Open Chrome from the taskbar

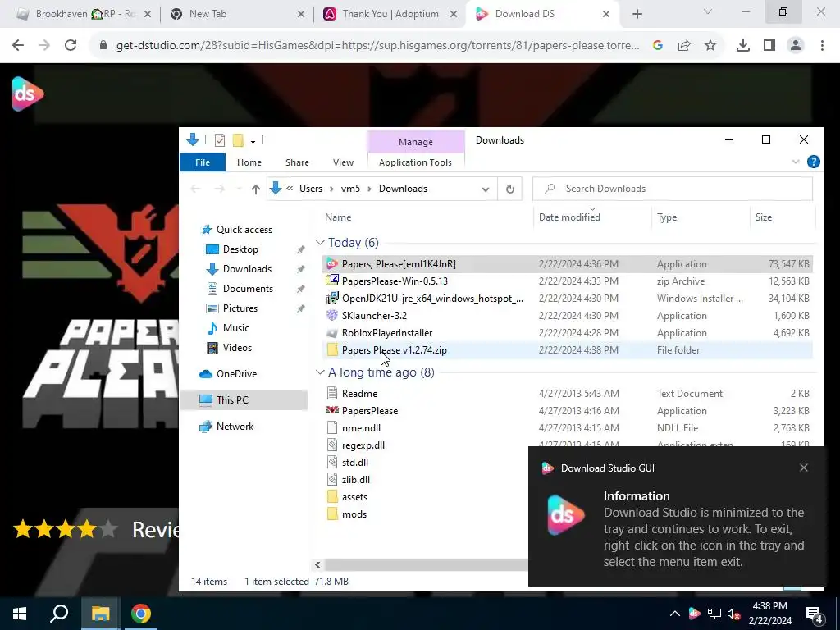tap(141, 614)
